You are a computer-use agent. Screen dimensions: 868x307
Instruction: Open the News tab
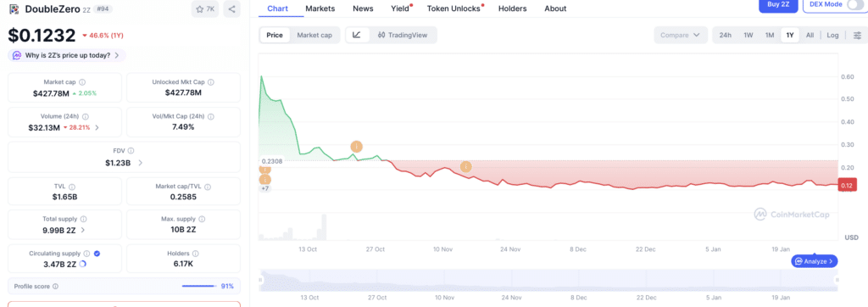(363, 8)
